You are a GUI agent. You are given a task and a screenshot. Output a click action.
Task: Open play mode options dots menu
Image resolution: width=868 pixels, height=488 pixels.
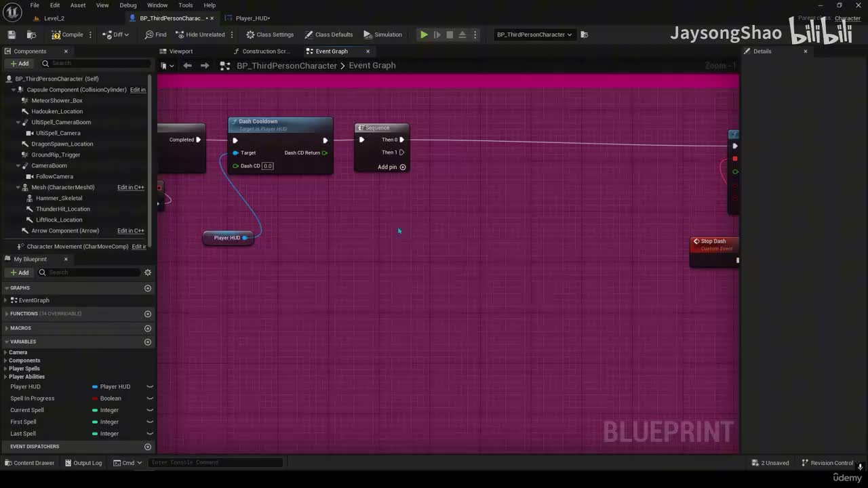pos(475,35)
